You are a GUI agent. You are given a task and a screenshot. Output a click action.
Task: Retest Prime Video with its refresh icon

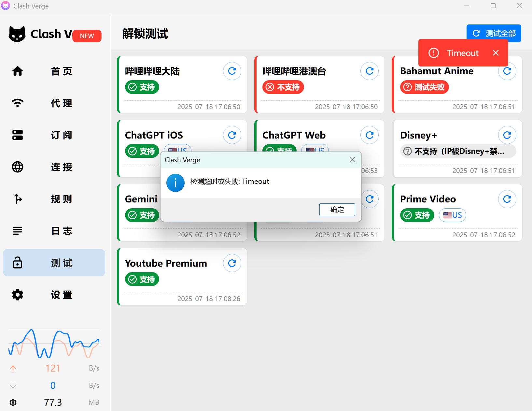(507, 199)
